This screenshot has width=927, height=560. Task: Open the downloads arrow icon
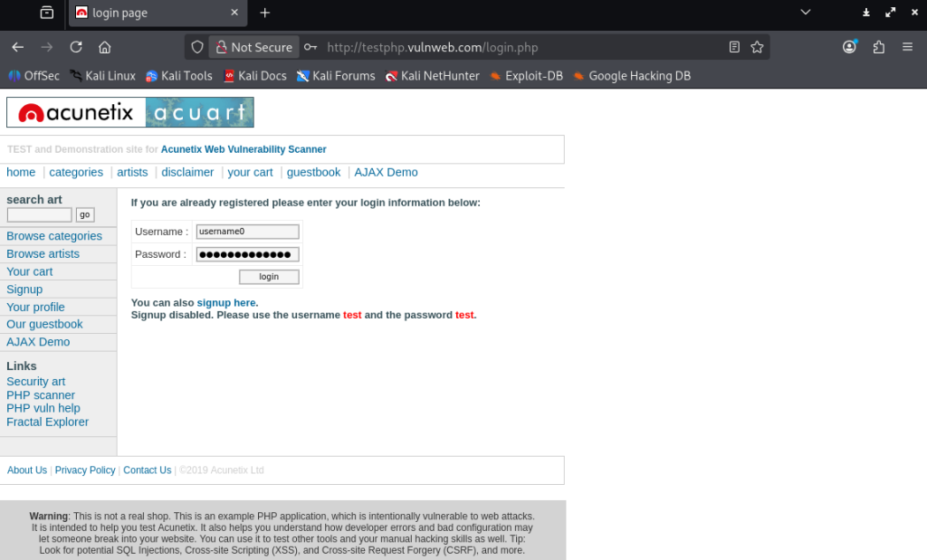[865, 13]
